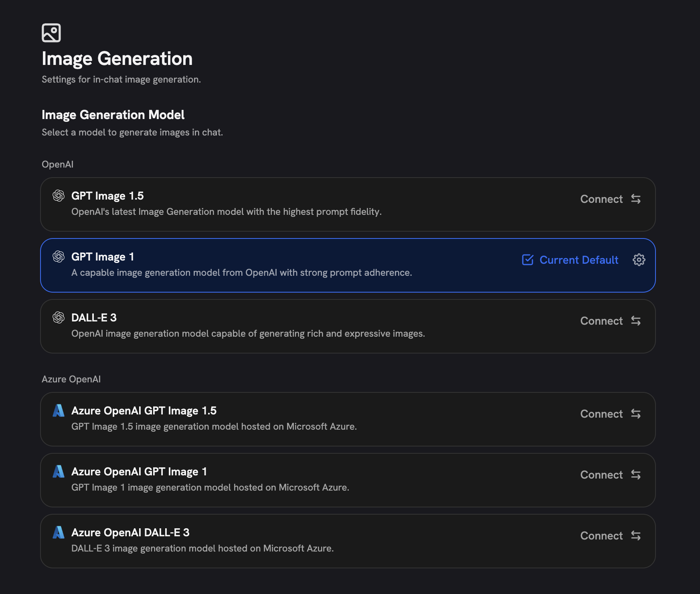The image size is (700, 594).
Task: Click the swap arrows beside DALL-E 3 Connect
Action: pyautogui.click(x=635, y=321)
